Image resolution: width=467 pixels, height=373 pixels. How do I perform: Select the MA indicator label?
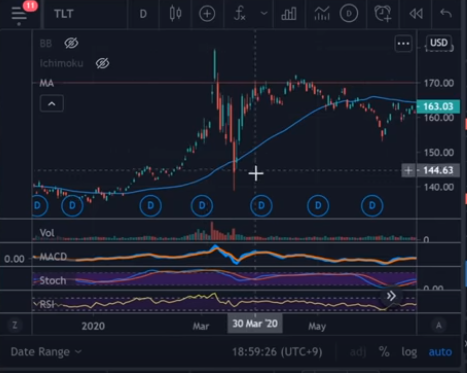click(x=47, y=83)
